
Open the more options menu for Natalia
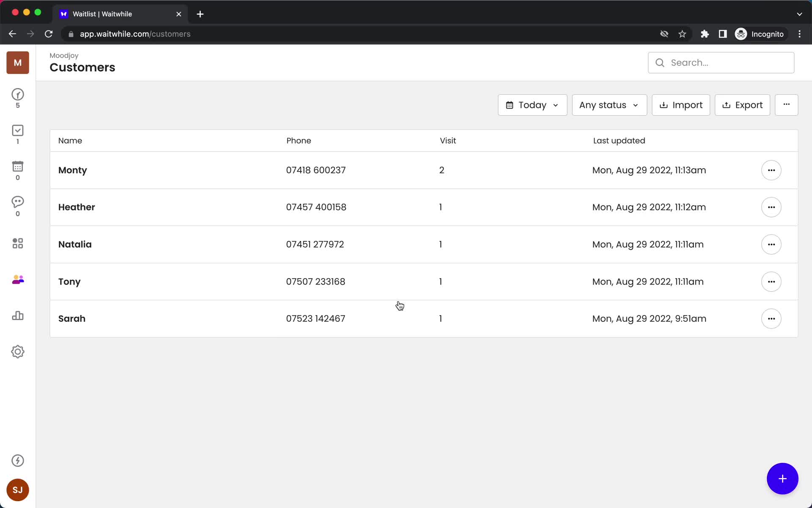(x=771, y=245)
